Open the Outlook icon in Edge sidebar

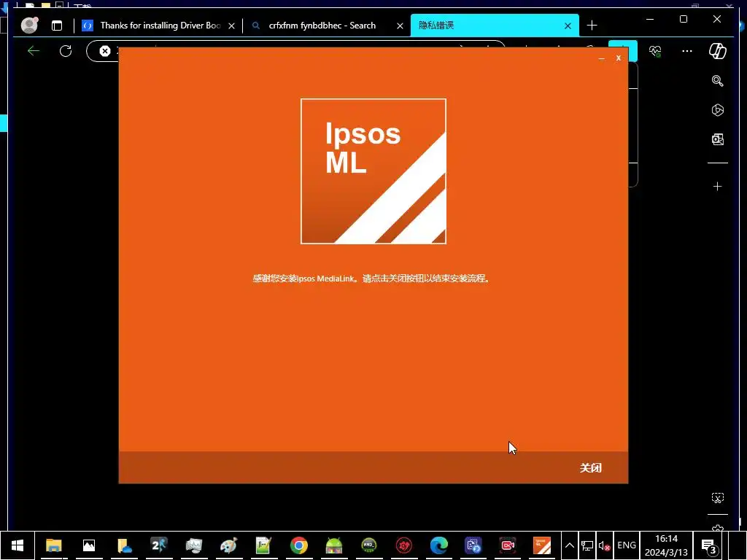click(x=718, y=139)
